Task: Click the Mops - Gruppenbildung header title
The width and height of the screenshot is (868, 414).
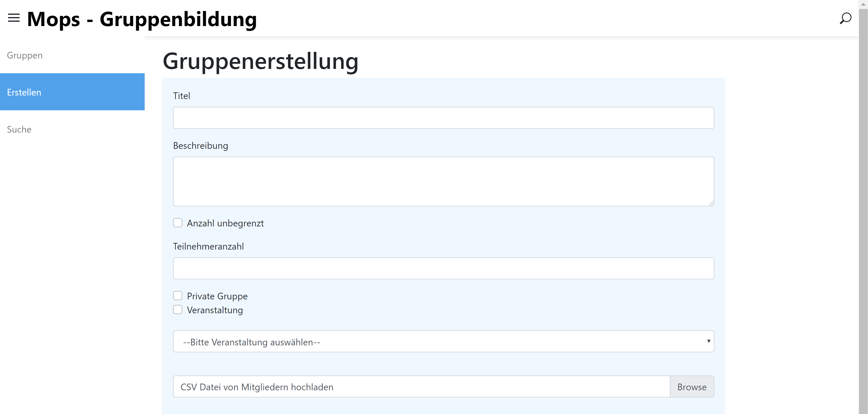Action: click(x=141, y=19)
